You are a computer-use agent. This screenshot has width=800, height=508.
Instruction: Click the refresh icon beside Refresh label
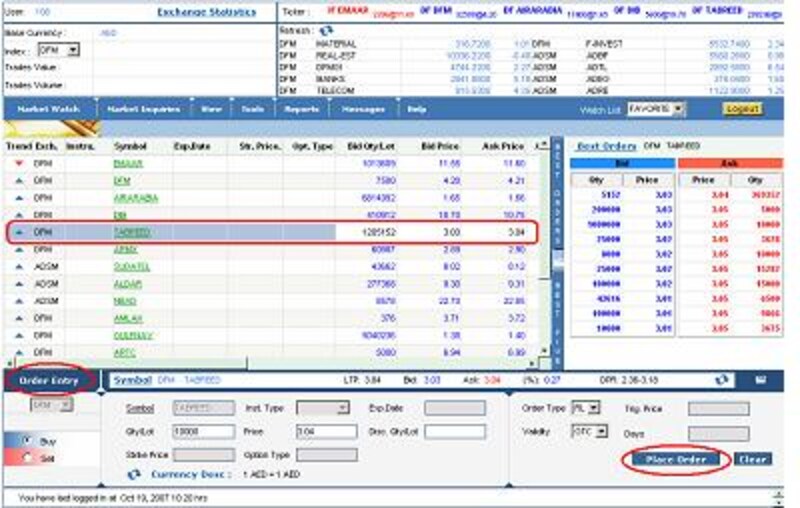click(326, 30)
